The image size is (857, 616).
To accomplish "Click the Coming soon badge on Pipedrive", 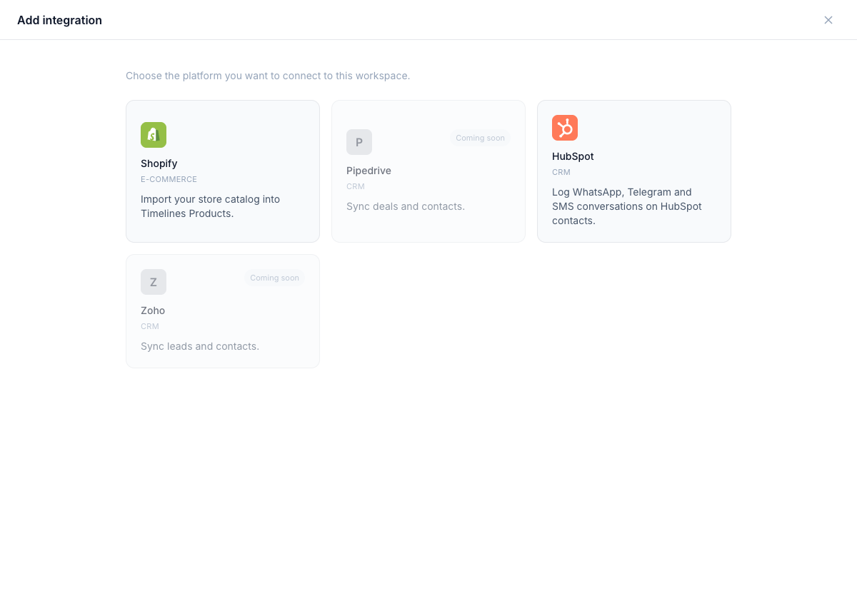I will click(480, 138).
